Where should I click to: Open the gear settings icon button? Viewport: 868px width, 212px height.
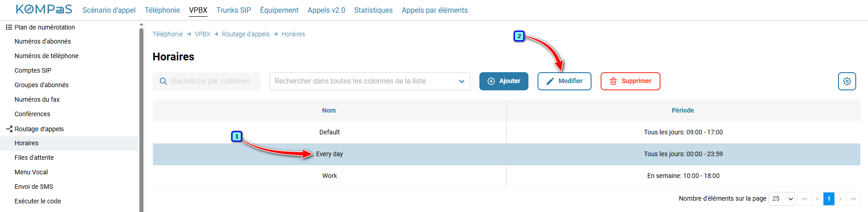point(847,81)
